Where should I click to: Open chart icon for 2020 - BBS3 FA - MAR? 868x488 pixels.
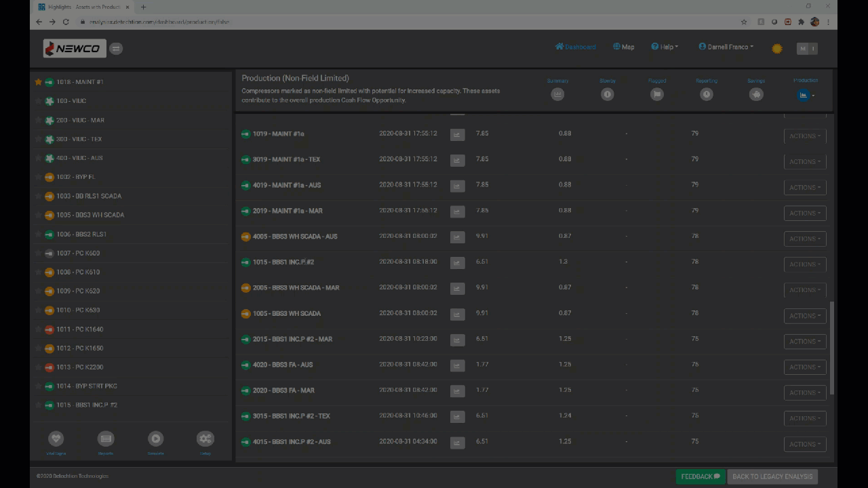pos(458,391)
